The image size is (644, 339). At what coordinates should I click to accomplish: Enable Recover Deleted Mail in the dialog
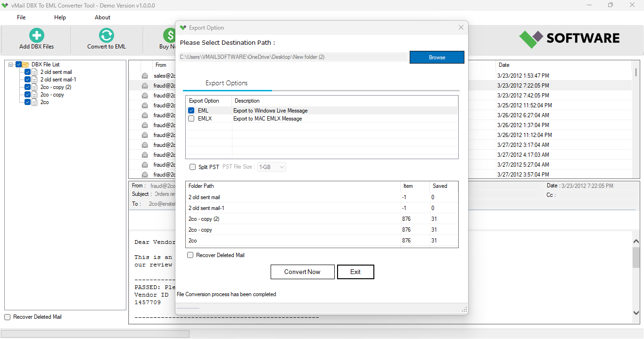(190, 255)
